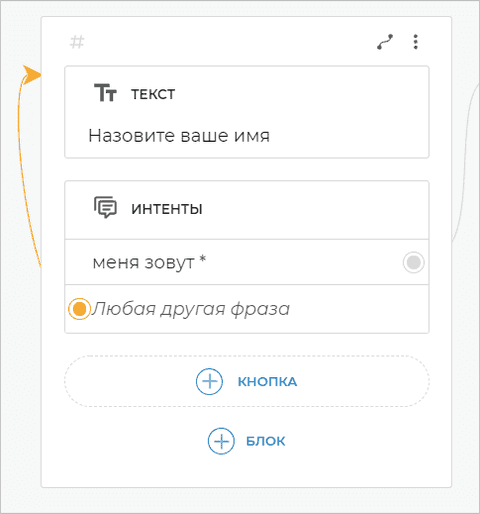Click the Tt text block icon
480x514 pixels.
point(105,93)
